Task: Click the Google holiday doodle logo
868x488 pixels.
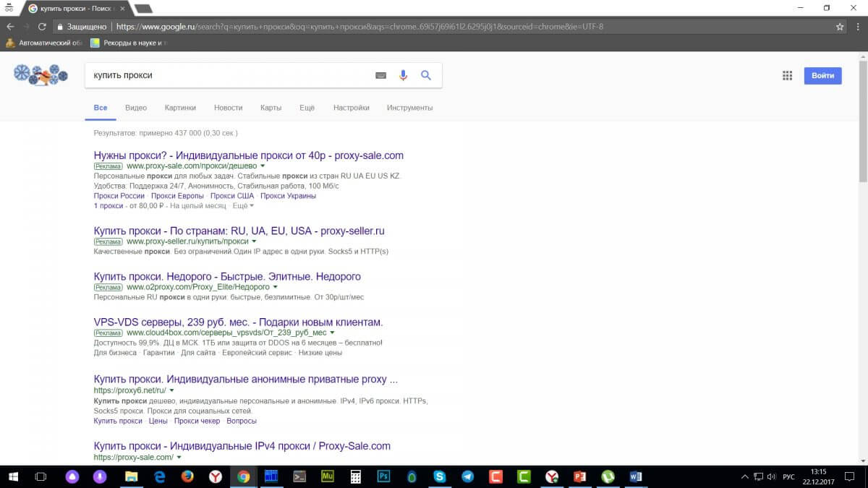Action: [x=41, y=74]
